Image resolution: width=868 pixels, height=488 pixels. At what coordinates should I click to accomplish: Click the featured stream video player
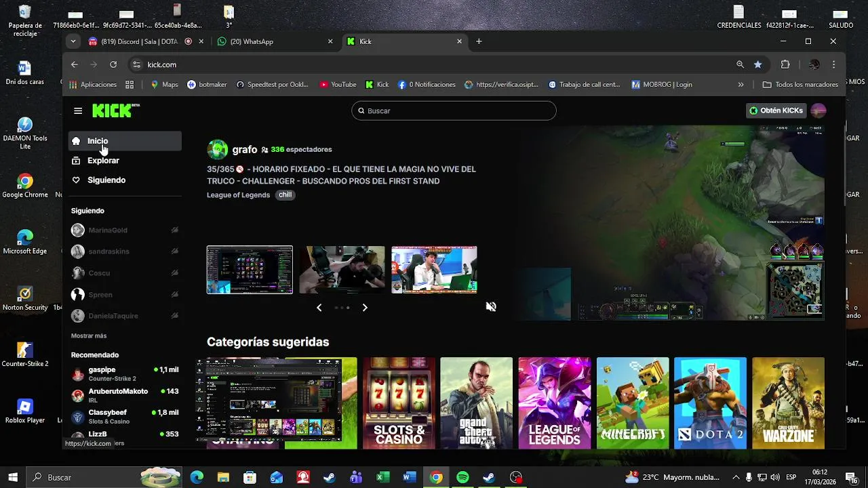click(x=671, y=222)
